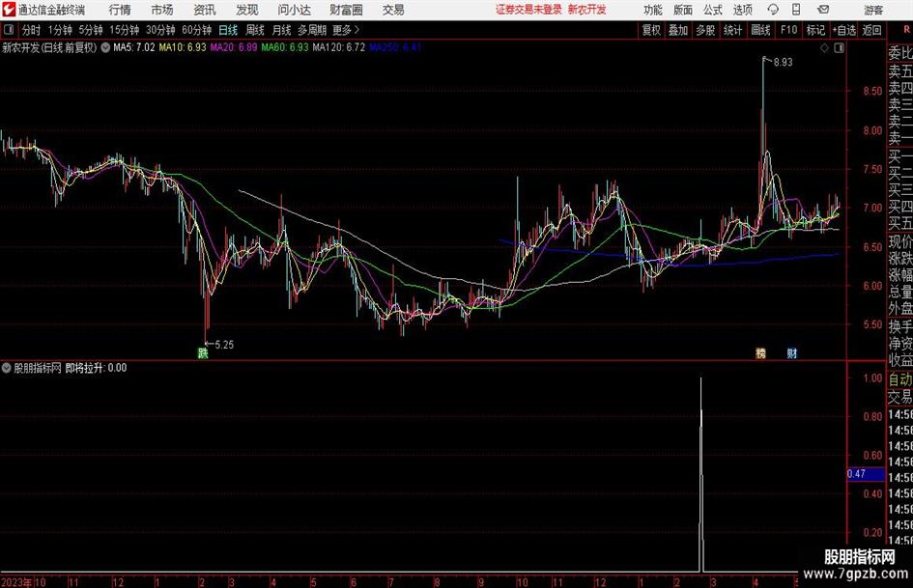The height and width of the screenshot is (588, 913).
Task: Switch to the 30分钟 period tab
Action: coord(160,30)
